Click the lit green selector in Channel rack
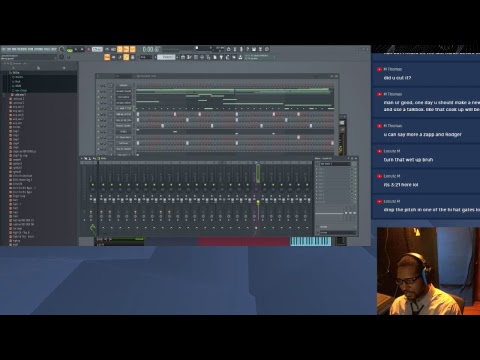The image size is (480, 360). [x=134, y=108]
